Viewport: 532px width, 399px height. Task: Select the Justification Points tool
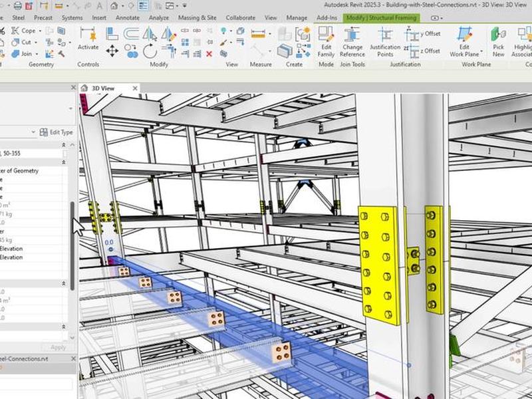385,42
